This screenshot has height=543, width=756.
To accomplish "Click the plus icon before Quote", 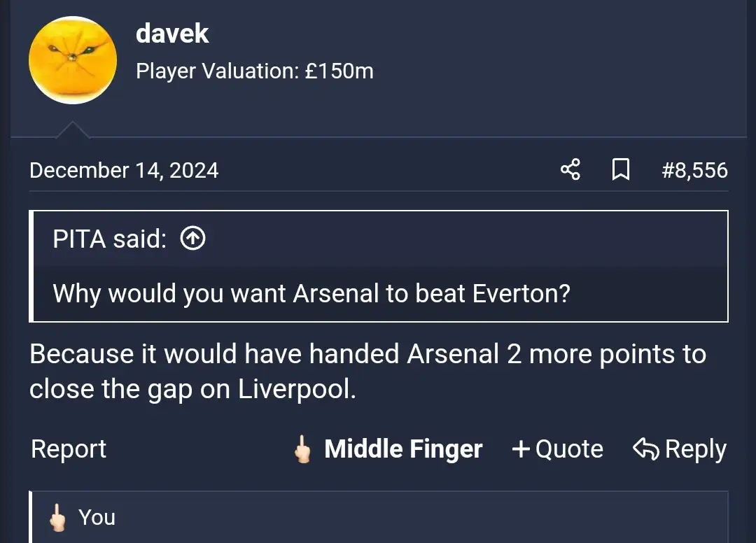I will (521, 449).
